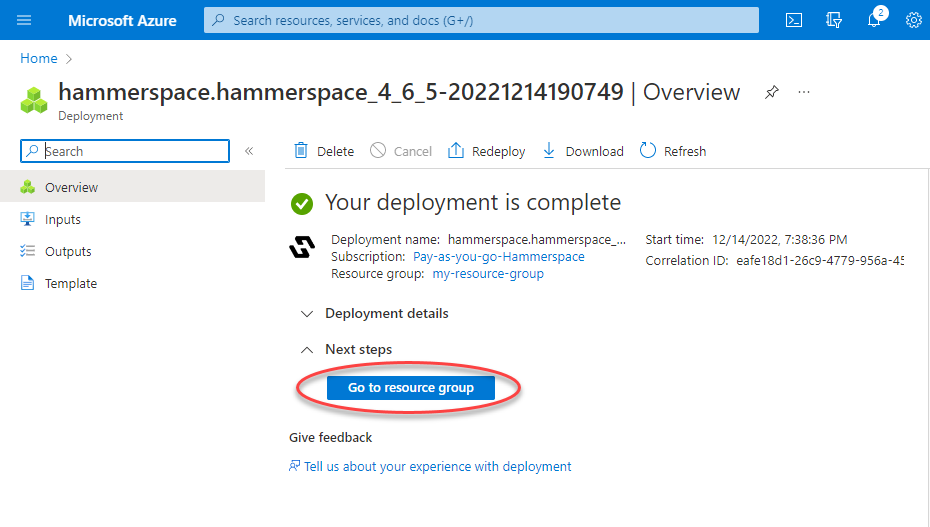Open Outputs in the side menu
This screenshot has width=930, height=527.
[x=132, y=251]
